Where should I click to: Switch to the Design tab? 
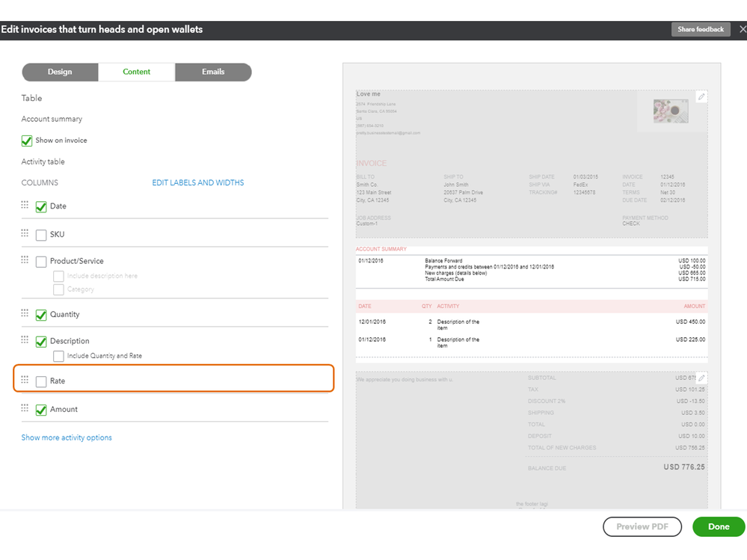pyautogui.click(x=60, y=72)
